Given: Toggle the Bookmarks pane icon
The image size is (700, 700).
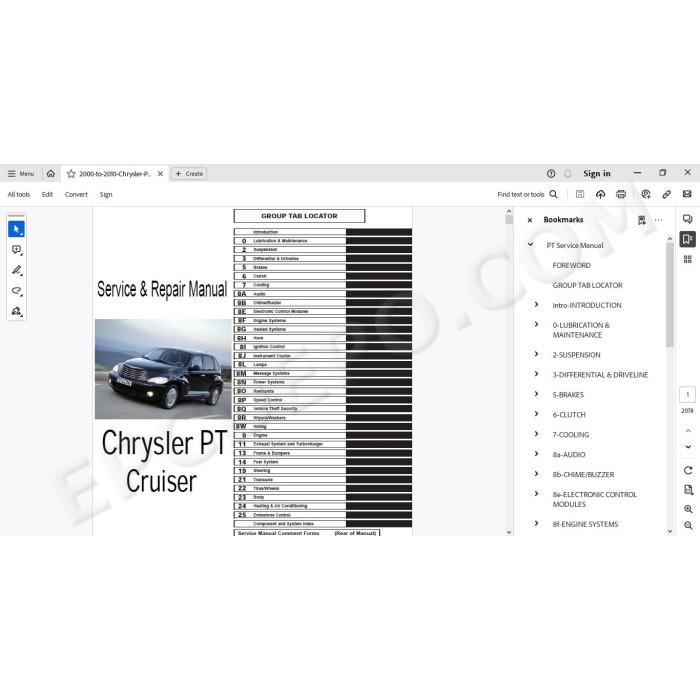Looking at the screenshot, I should click(x=688, y=239).
